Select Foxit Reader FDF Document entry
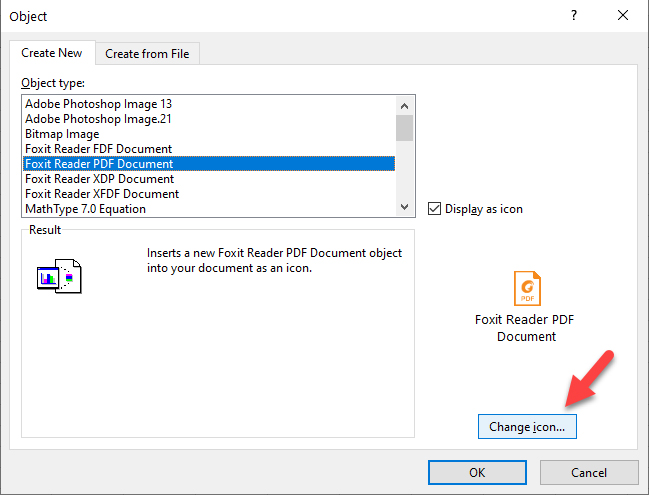 click(209, 149)
